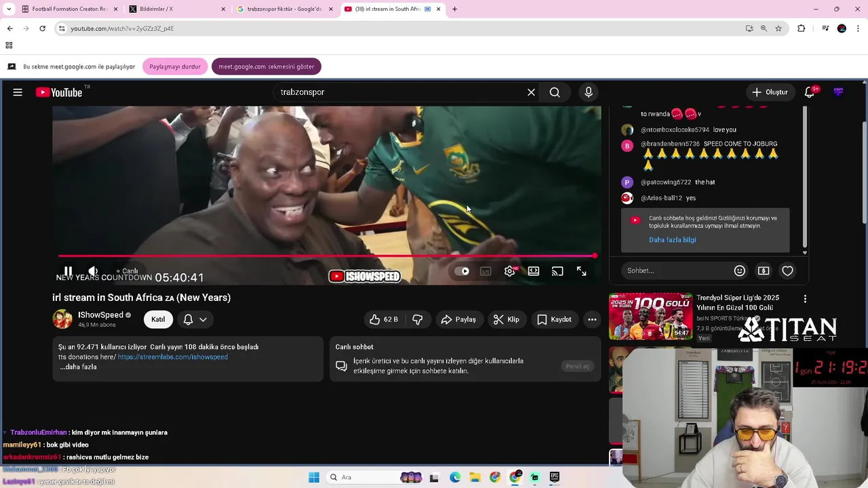Open Task View on the taskbar
The image size is (868, 488).
[x=434, y=477]
